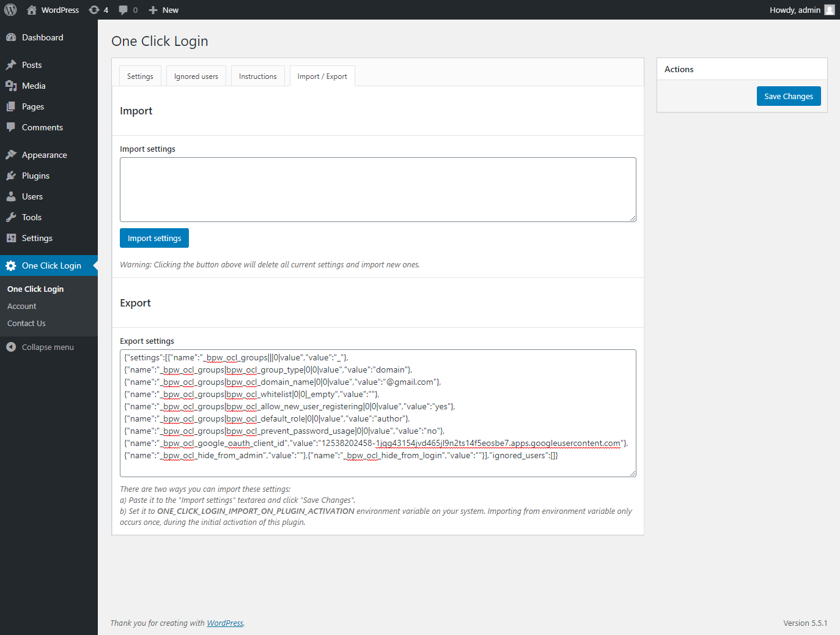The image size is (840, 635).
Task: Click the Users person icon
Action: tap(11, 196)
